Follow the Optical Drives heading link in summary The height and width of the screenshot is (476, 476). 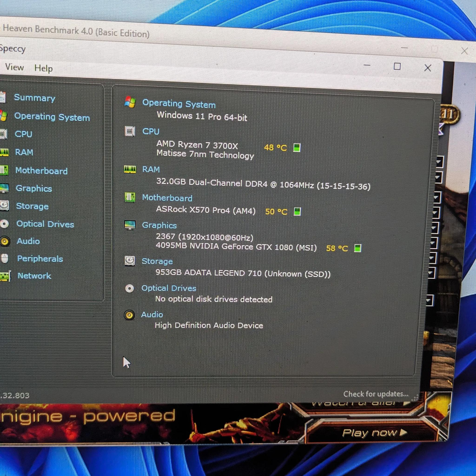pyautogui.click(x=169, y=288)
